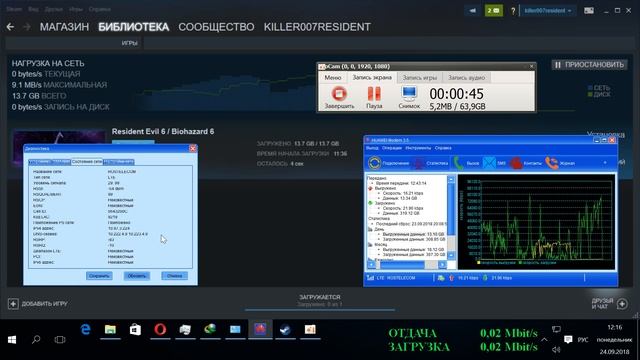Open Операции menu in modem window
The image size is (640, 360).
point(391,148)
